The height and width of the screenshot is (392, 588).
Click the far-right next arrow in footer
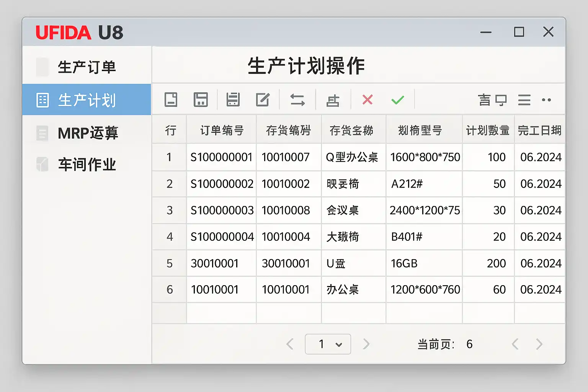[539, 344]
